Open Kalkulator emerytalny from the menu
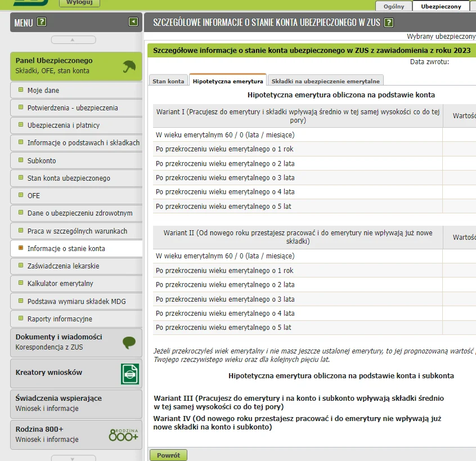 coord(60,283)
